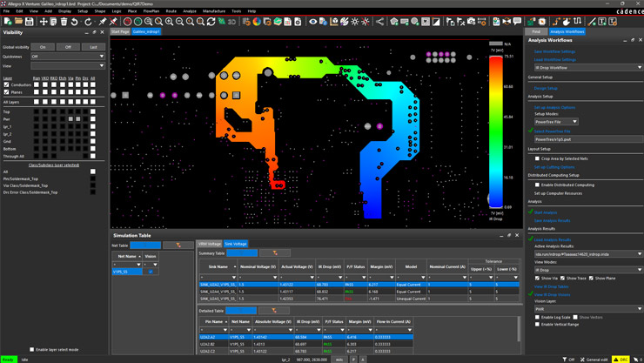This screenshot has width=644, height=363.
Task: Click the Delete trash can icon
Action: [x=64, y=22]
